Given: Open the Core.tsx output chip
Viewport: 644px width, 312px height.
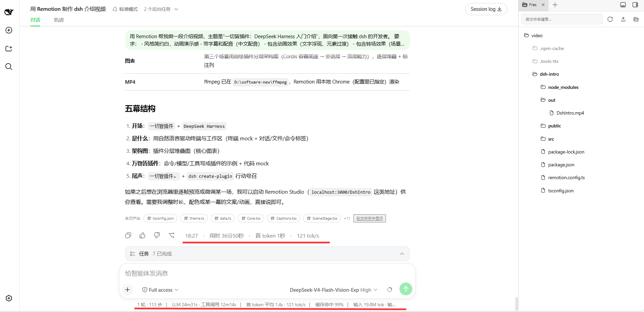Looking at the screenshot, I should 251,218.
